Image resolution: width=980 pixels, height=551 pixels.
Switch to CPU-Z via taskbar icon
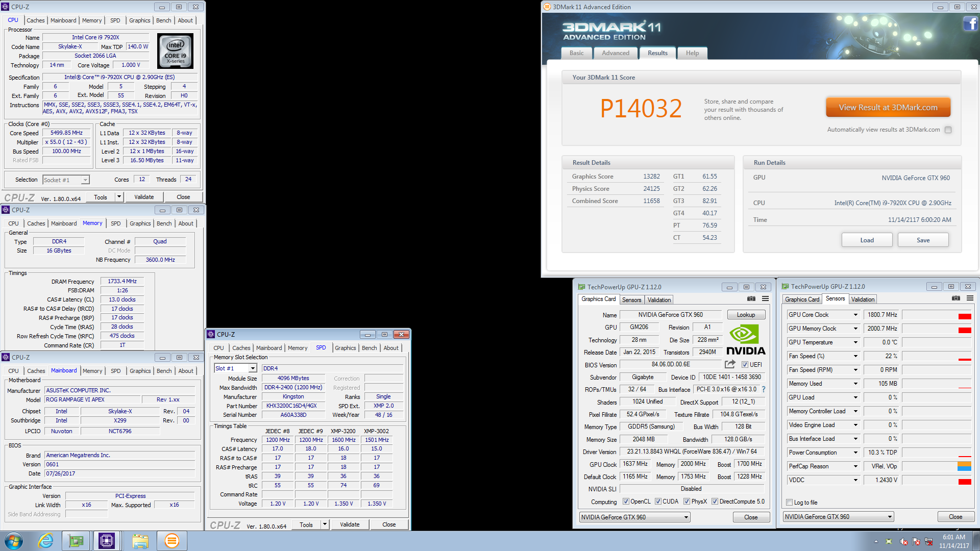[x=107, y=541]
